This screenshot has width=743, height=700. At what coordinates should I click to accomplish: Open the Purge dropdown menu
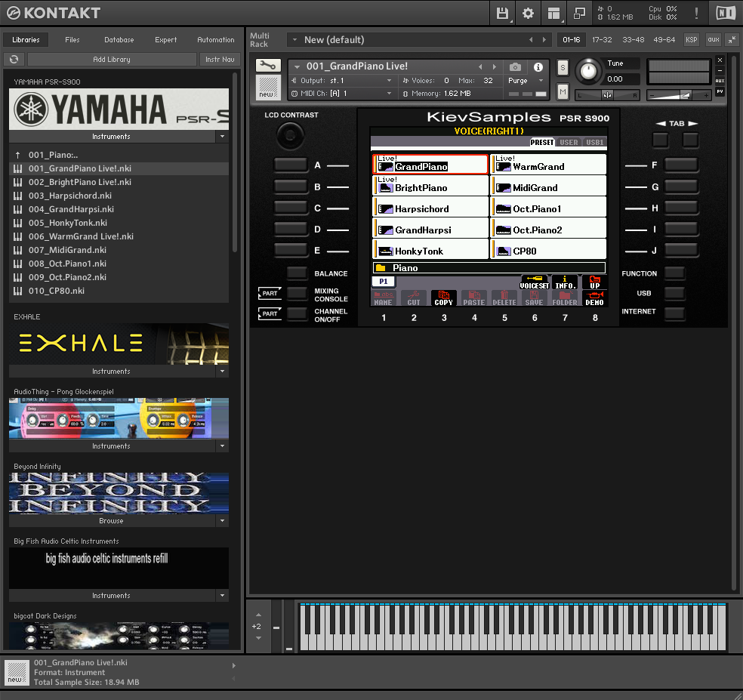[x=526, y=81]
